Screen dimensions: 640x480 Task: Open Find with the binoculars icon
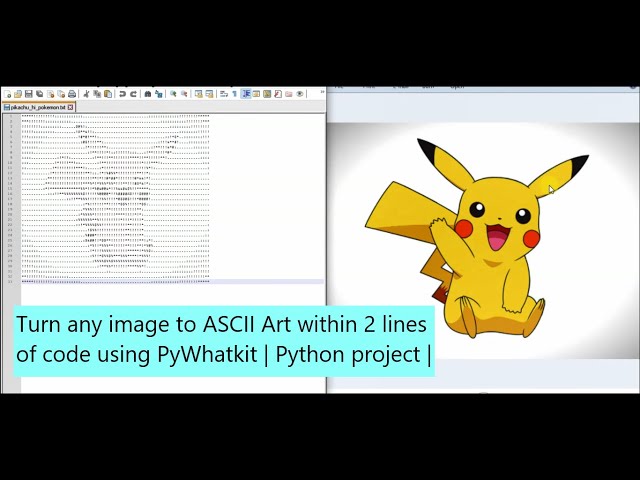tap(148, 94)
